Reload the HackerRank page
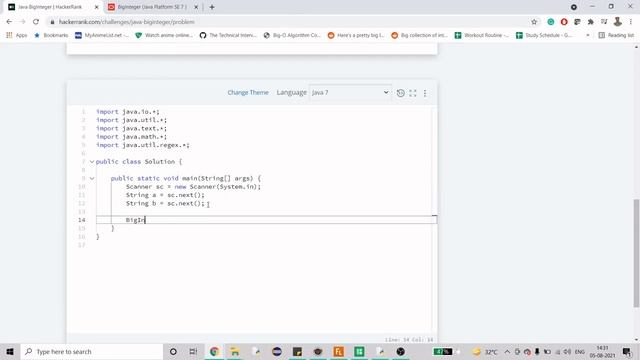This screenshot has width=640, height=360. (36, 22)
